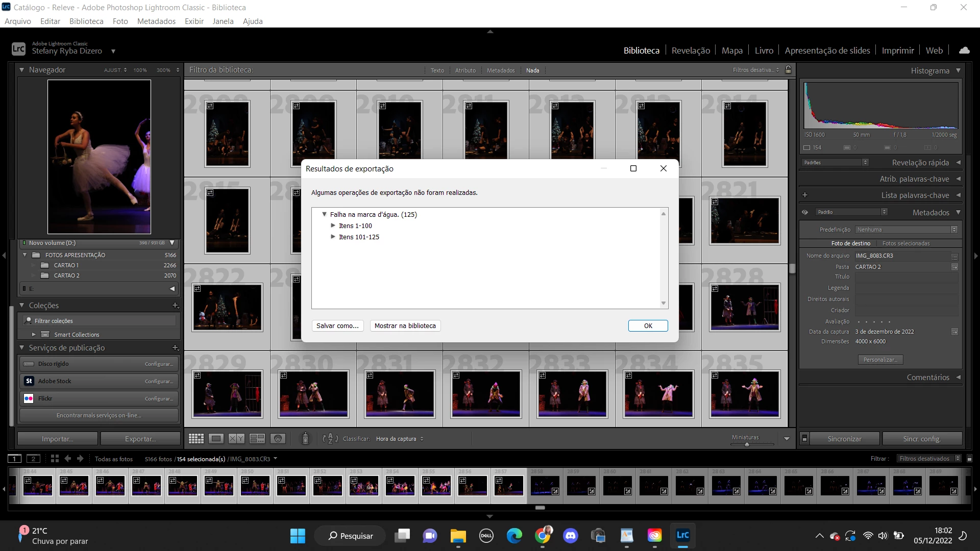Toggle the switch beside Sincronizar button
The height and width of the screenshot is (551, 980).
tap(804, 439)
